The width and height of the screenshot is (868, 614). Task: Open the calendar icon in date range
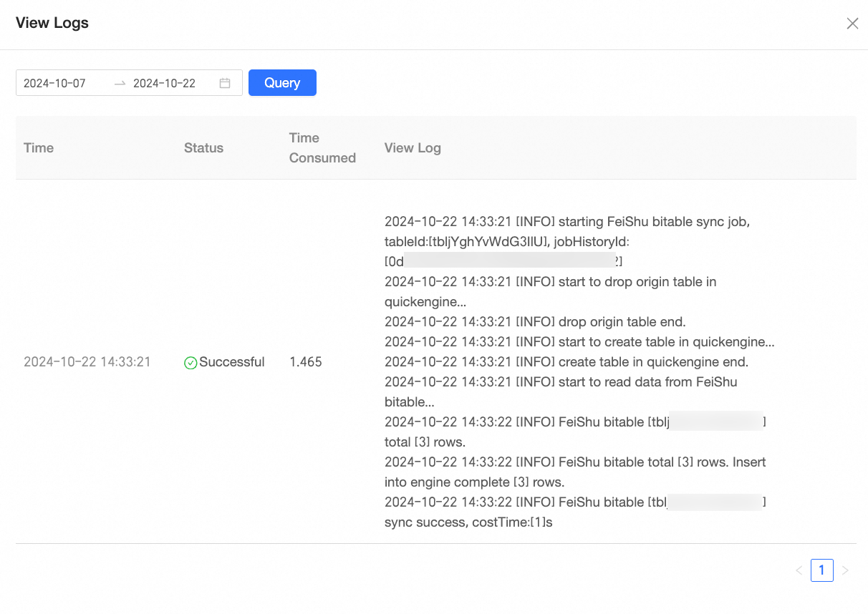tap(225, 83)
